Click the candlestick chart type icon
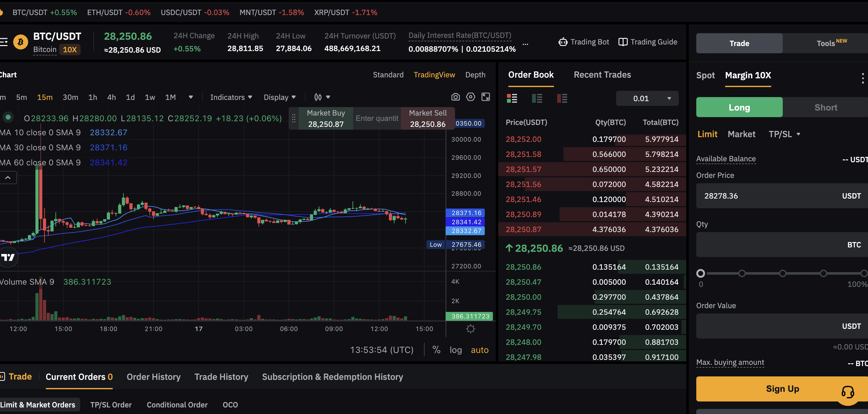The width and height of the screenshot is (868, 414). tap(318, 97)
